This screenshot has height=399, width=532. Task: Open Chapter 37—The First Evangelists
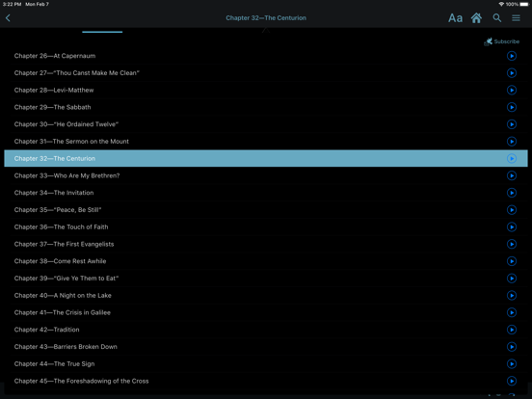64,244
